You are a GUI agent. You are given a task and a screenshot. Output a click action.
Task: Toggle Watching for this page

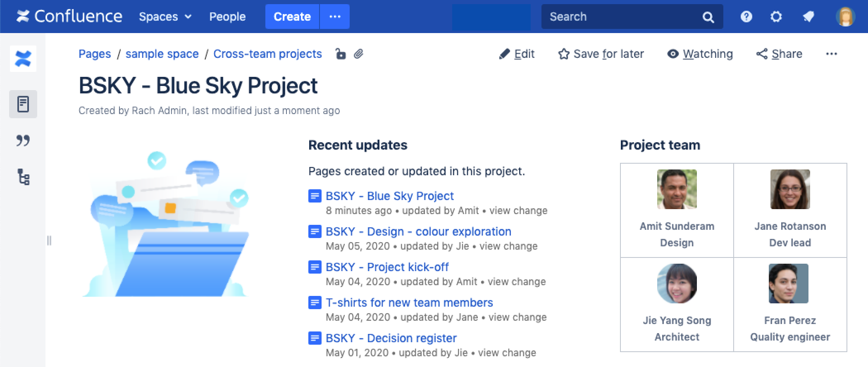pyautogui.click(x=700, y=54)
